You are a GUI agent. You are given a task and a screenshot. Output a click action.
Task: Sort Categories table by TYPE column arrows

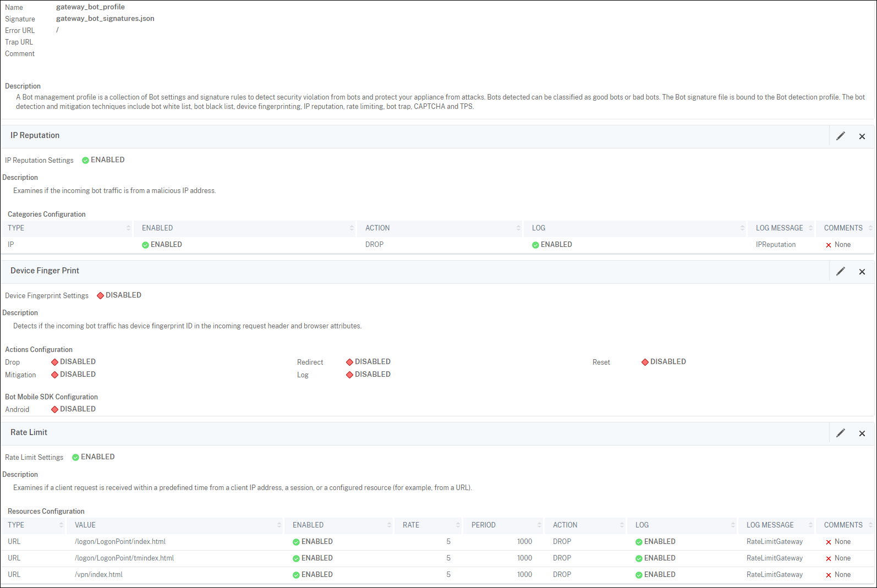(128, 228)
